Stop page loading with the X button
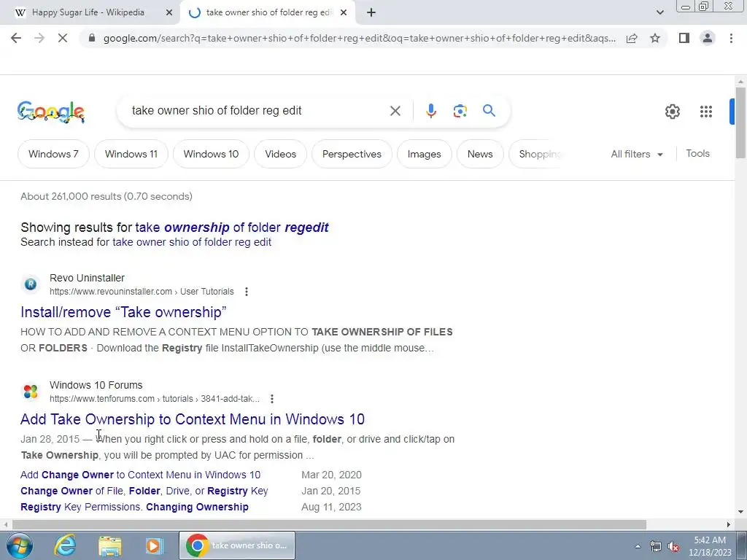The height and width of the screenshot is (560, 747). [x=63, y=38]
